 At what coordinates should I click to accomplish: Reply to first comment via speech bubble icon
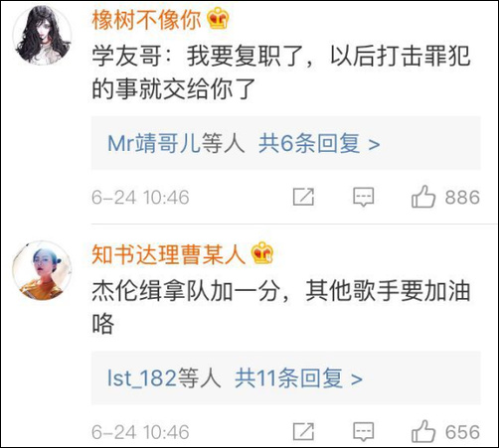pos(363,198)
